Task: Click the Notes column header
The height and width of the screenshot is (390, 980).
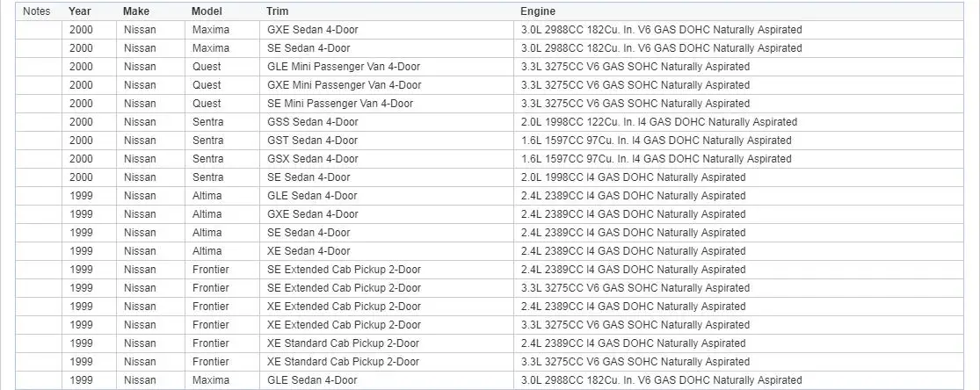Action: pyautogui.click(x=36, y=11)
